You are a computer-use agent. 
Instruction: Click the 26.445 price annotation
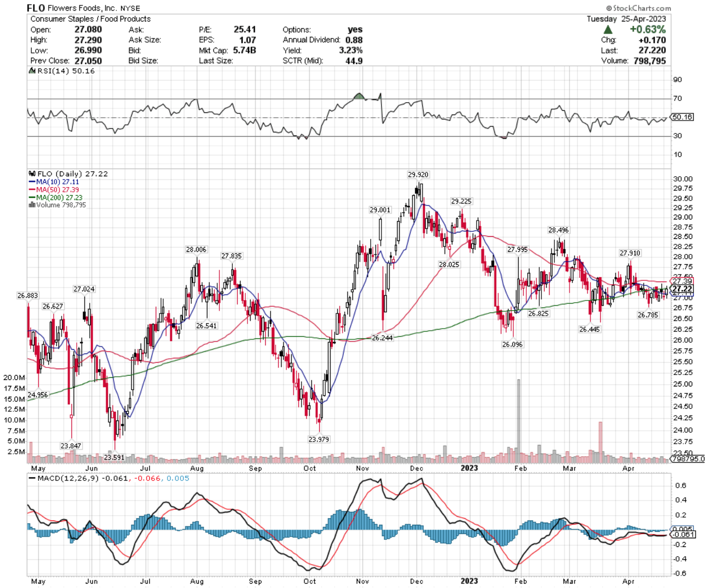click(x=590, y=329)
